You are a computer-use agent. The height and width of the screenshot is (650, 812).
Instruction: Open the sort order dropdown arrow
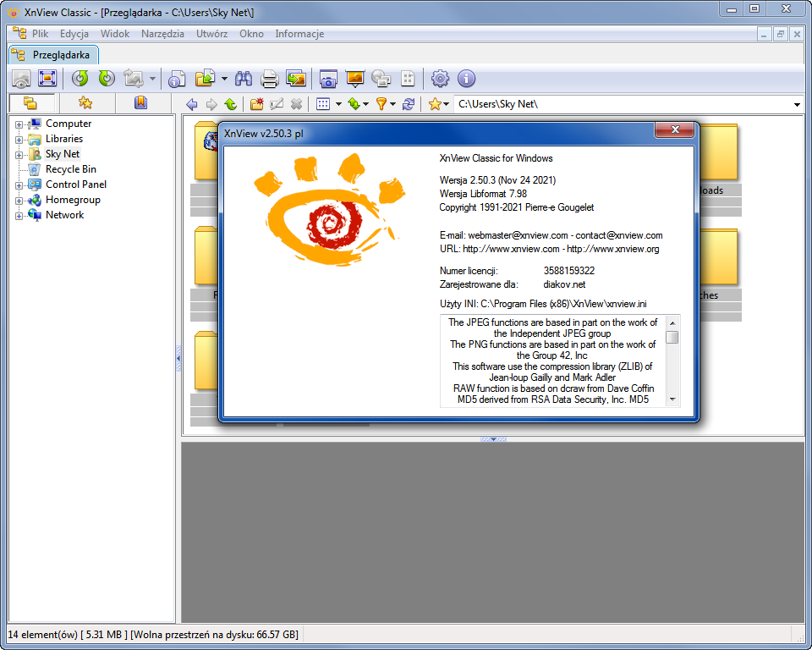tap(366, 104)
